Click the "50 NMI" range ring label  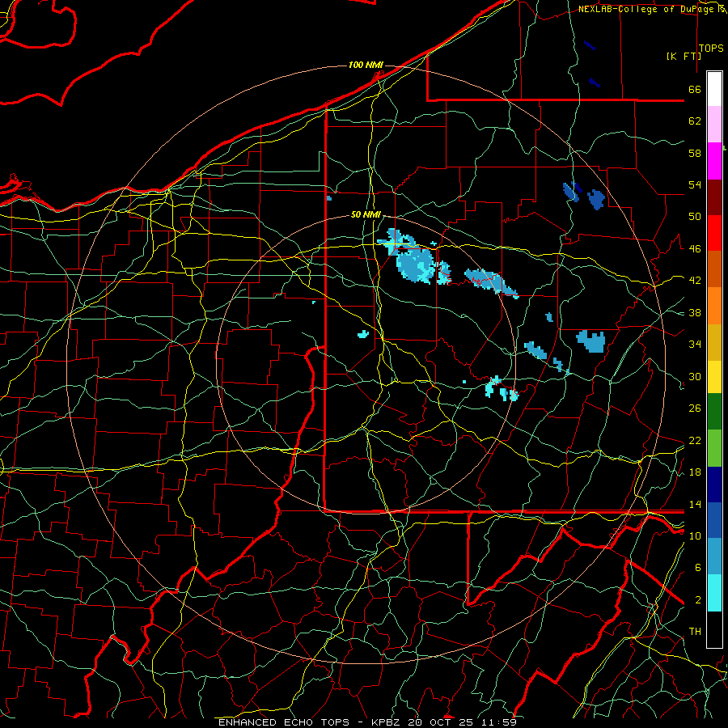pyautogui.click(x=366, y=214)
